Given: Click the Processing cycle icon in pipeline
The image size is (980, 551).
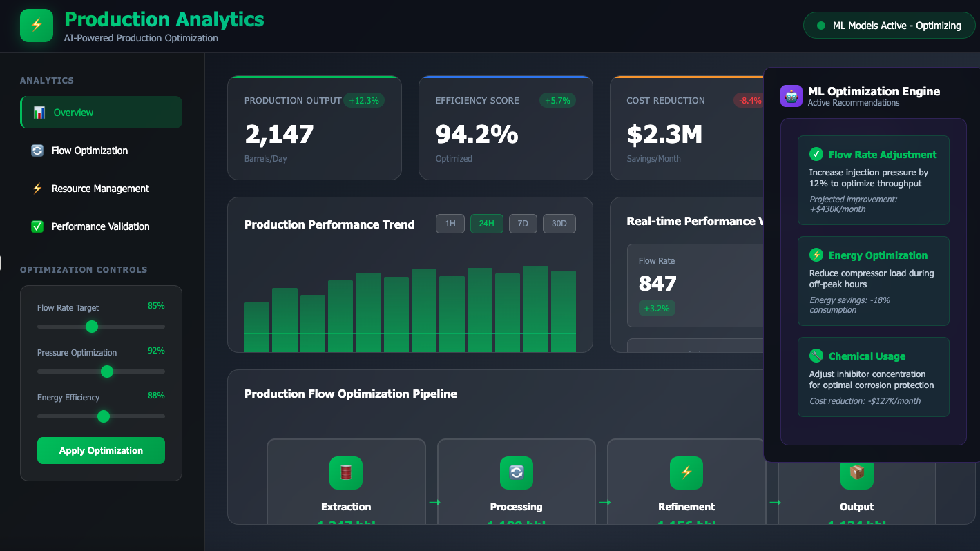Looking at the screenshot, I should (x=516, y=473).
